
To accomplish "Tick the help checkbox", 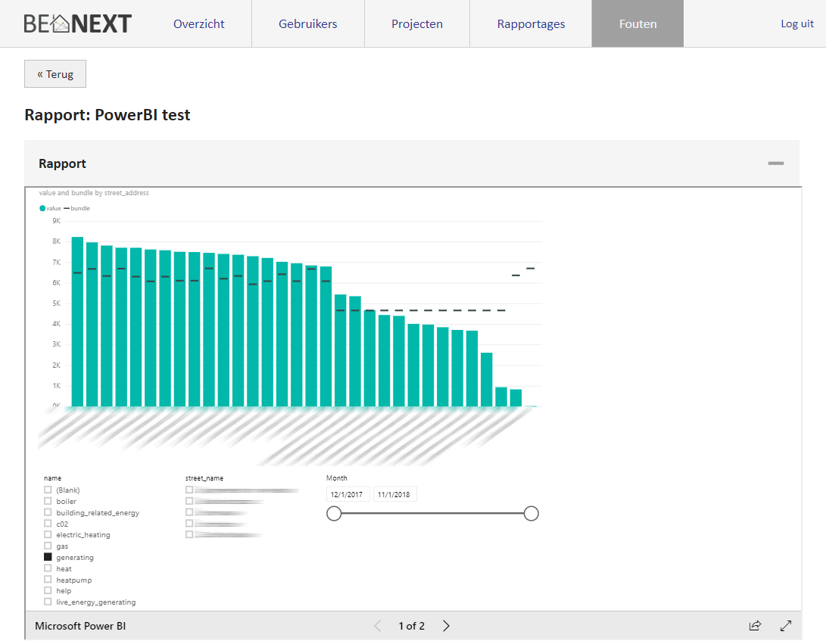I will pos(48,590).
